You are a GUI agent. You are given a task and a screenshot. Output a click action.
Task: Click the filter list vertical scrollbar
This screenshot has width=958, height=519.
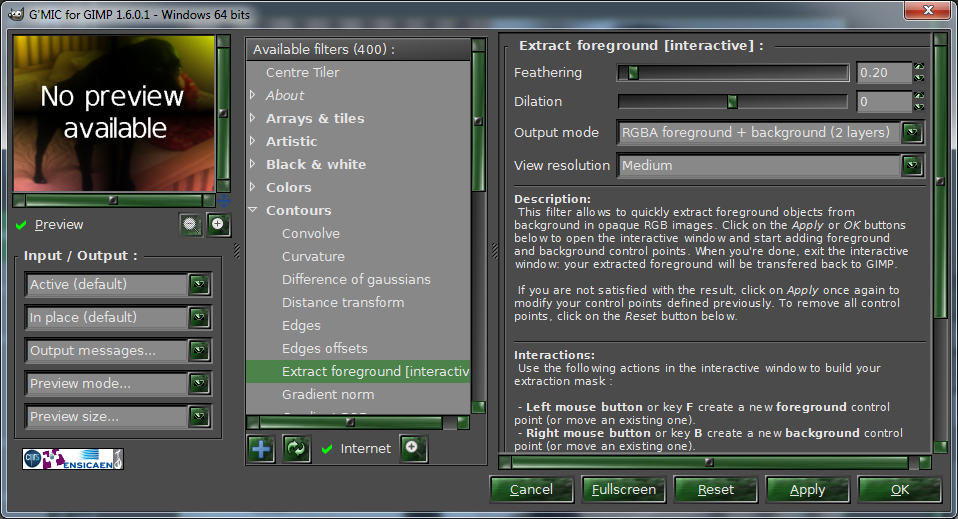click(478, 225)
